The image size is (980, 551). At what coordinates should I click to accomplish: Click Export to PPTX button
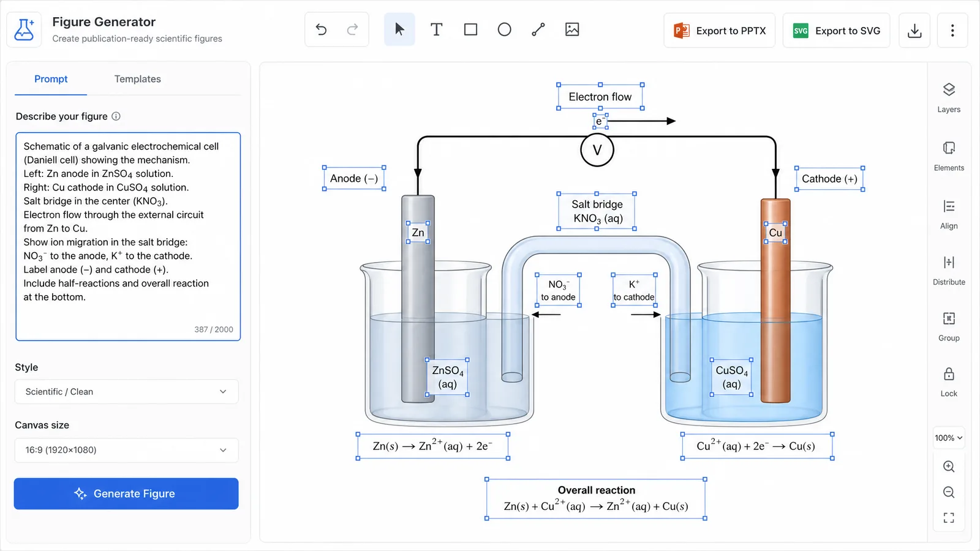pos(719,31)
